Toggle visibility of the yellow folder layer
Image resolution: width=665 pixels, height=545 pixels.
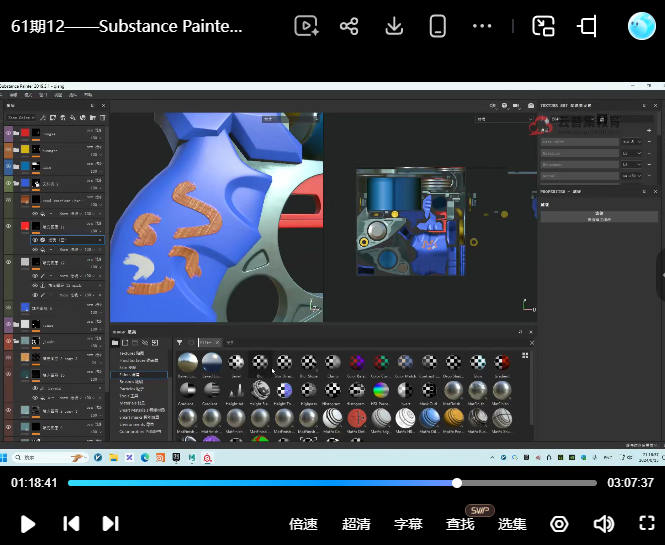pos(8,149)
